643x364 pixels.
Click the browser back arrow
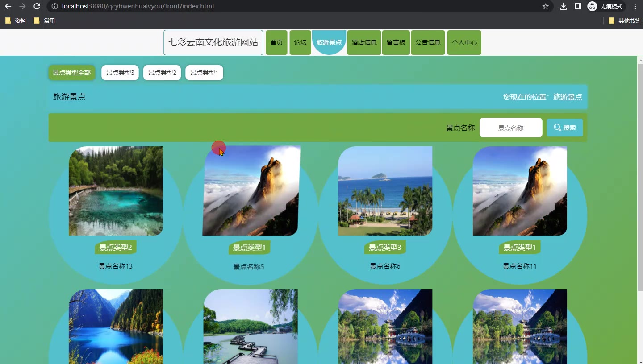click(x=8, y=6)
